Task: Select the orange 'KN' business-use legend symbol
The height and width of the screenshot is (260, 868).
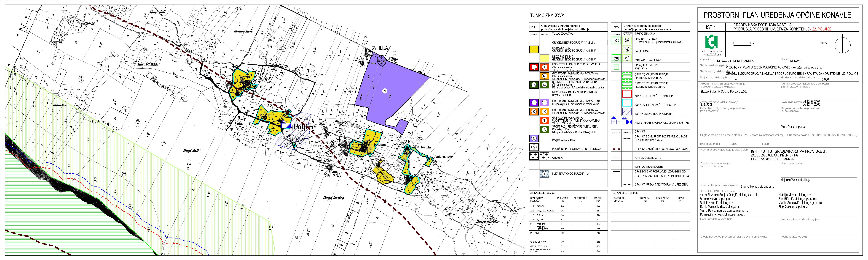Action: [x=544, y=76]
